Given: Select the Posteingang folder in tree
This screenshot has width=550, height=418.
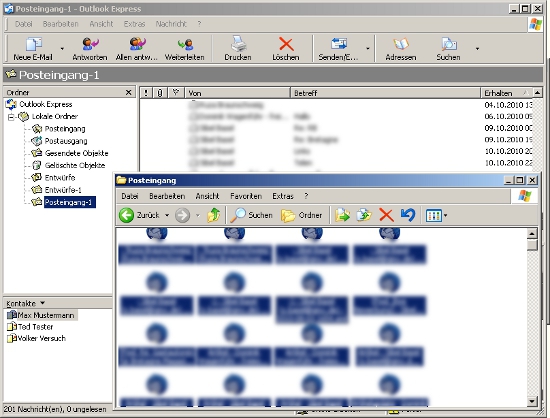Looking at the screenshot, I should click(65, 129).
